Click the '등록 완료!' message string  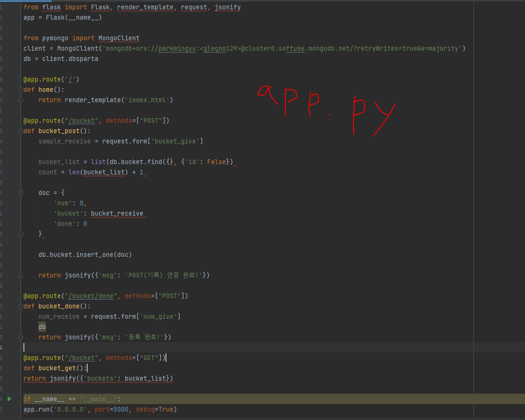pos(144,337)
